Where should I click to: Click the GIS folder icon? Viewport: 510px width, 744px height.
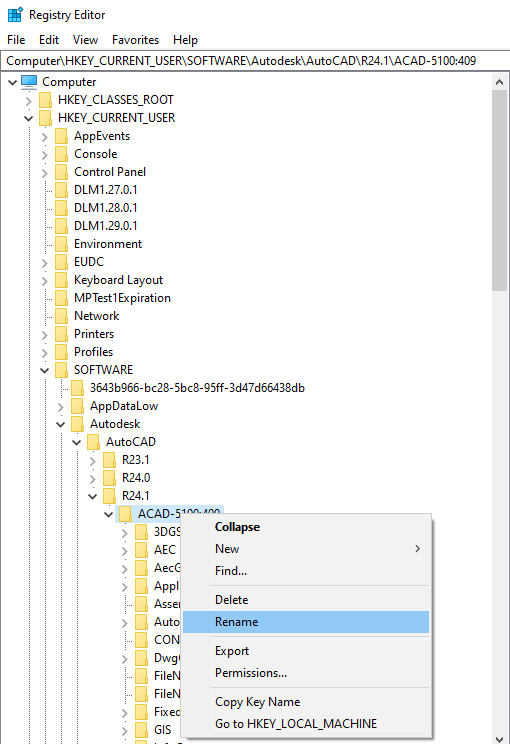click(x=141, y=731)
